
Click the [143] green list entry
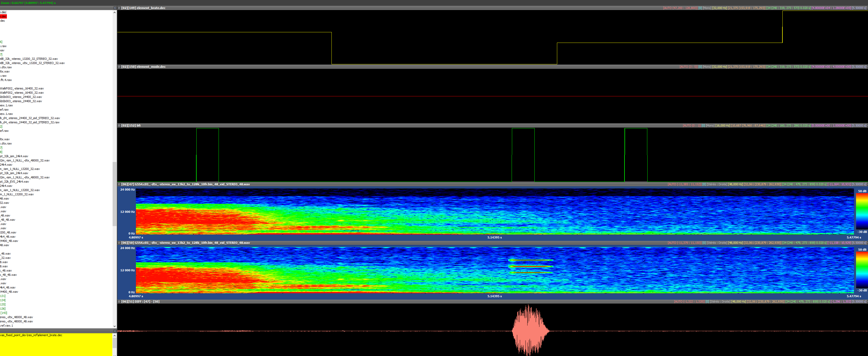(x=4, y=313)
